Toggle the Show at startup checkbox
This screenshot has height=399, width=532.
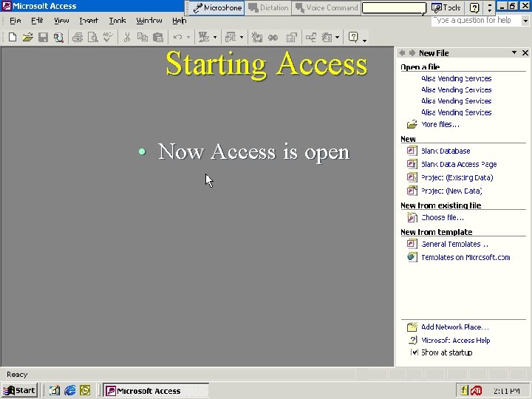point(415,352)
